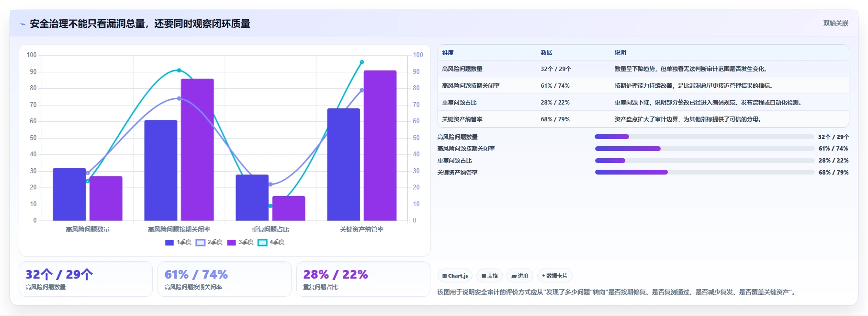
Task: Click the footer note starting 该图用于说明安全审计
Action: 617,292
